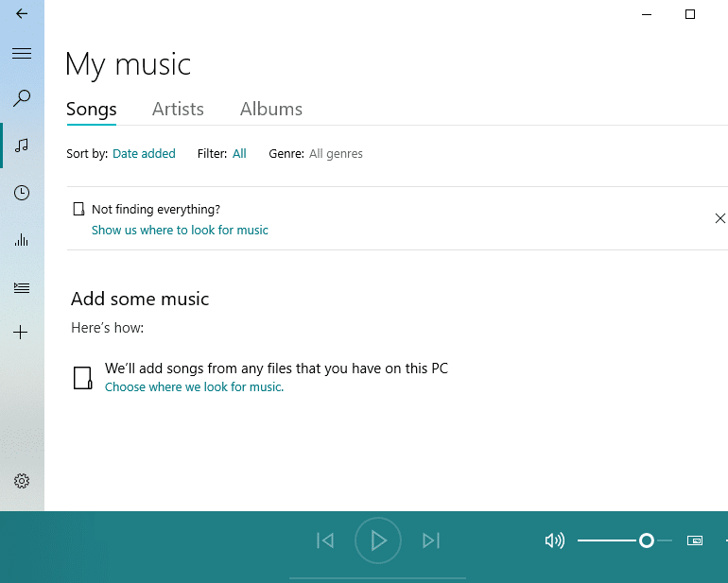Click Show us where to look for music
The image size is (728, 583).
pyautogui.click(x=180, y=231)
